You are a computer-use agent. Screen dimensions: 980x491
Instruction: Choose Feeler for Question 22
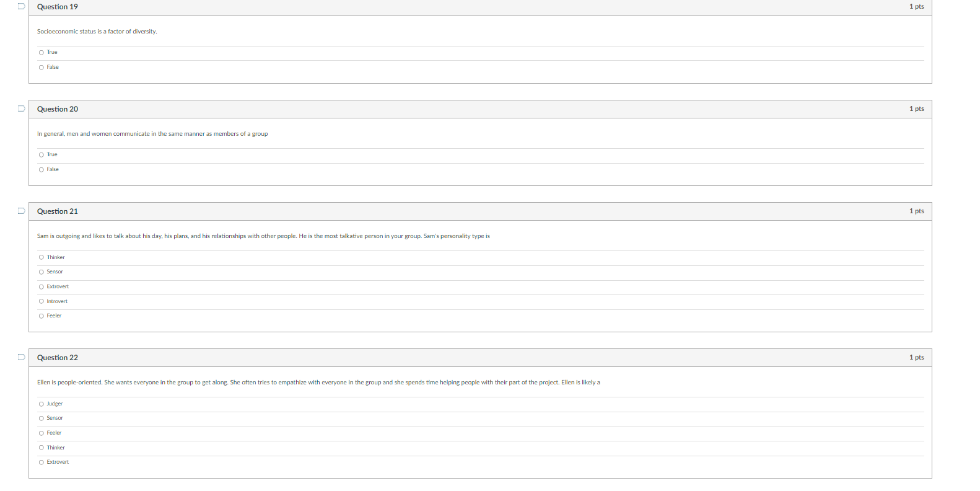[x=42, y=433]
